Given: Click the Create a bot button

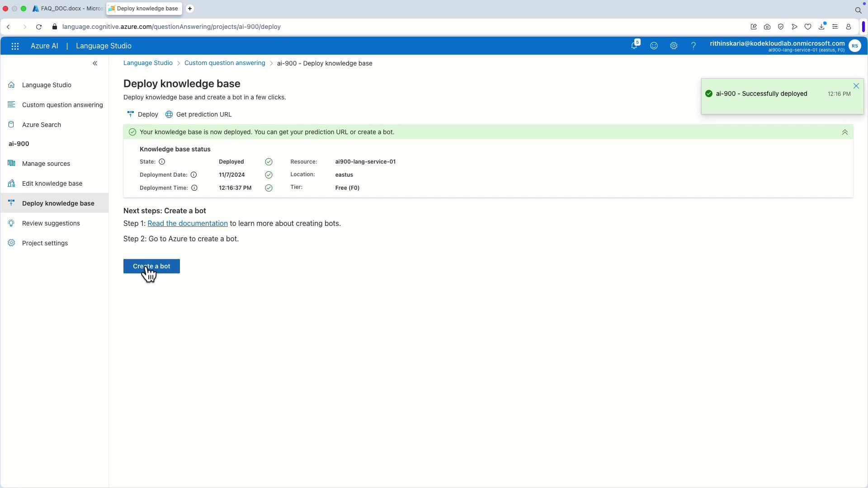Looking at the screenshot, I should pyautogui.click(x=151, y=266).
